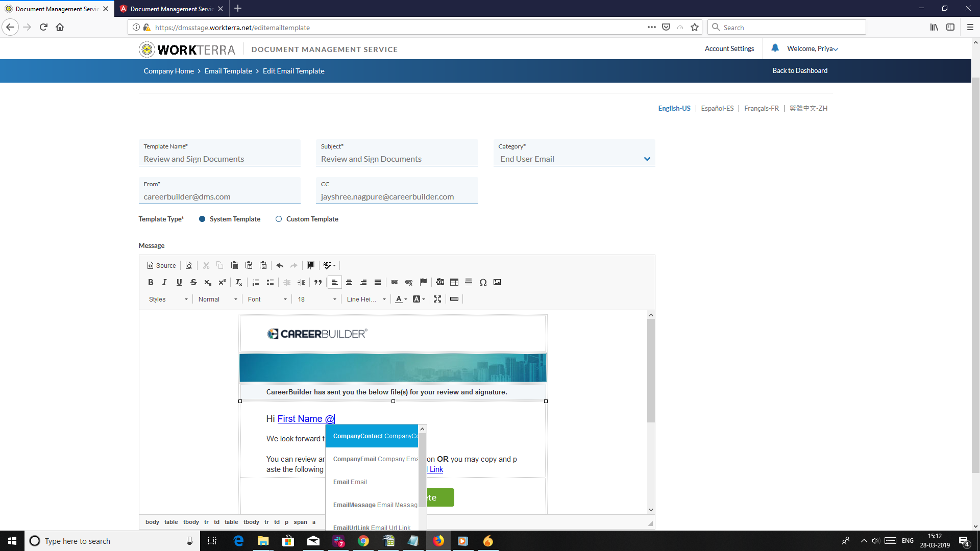Maximize the editor with fullscreen icon
Viewport: 980px width, 551px height.
coord(437,299)
